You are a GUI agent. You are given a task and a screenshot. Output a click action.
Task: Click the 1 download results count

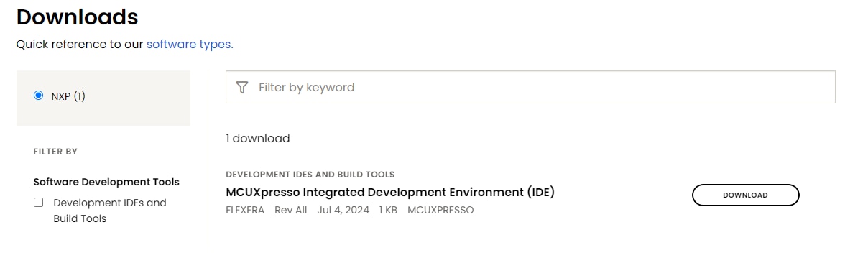pyautogui.click(x=258, y=138)
